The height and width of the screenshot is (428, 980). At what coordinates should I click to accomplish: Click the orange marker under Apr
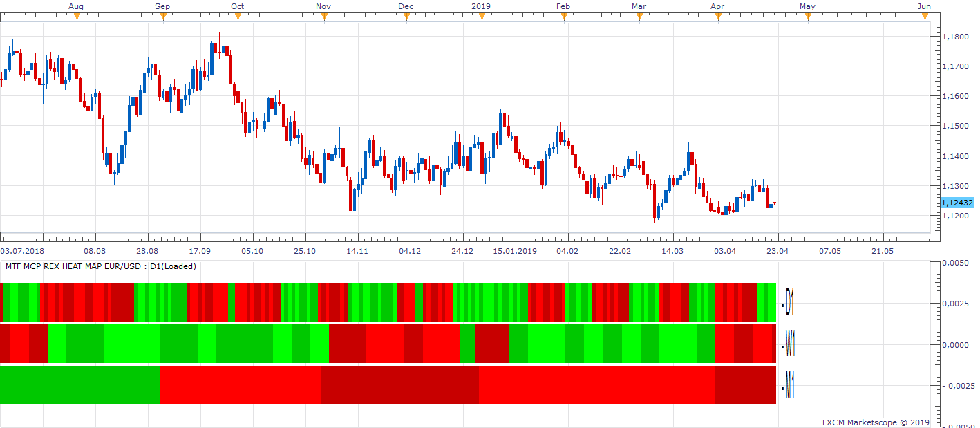click(x=718, y=17)
